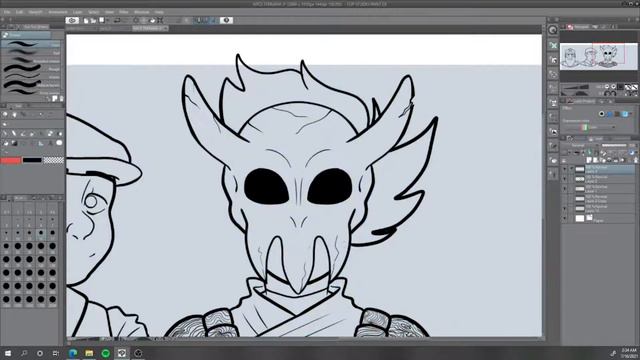Click the Fill icon in command bar
The height and width of the screenshot is (360, 640).
152,20
